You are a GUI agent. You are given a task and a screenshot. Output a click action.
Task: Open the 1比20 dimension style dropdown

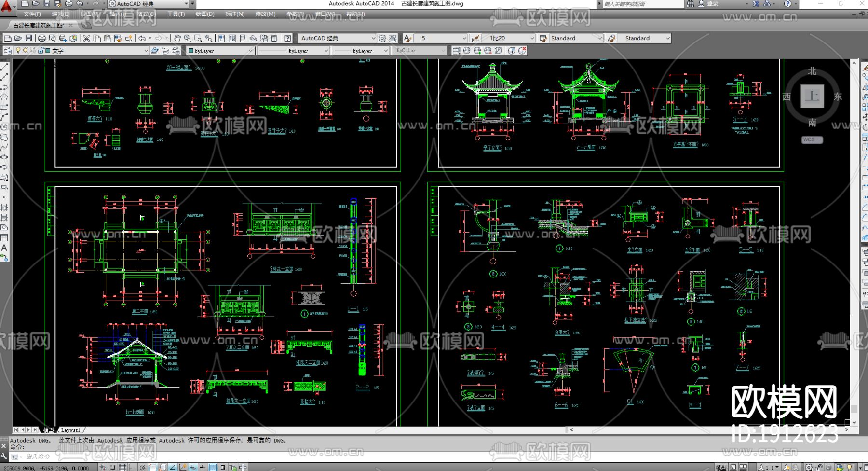point(532,38)
